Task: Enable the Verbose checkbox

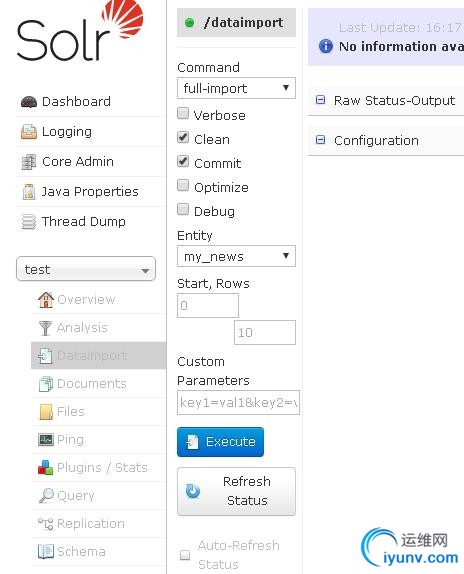Action: [x=183, y=114]
